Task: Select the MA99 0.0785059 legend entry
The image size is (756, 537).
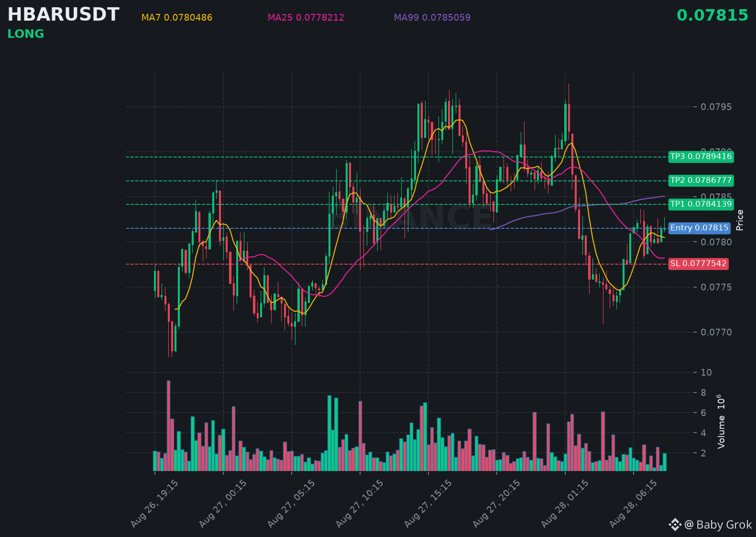Action: 432,18
